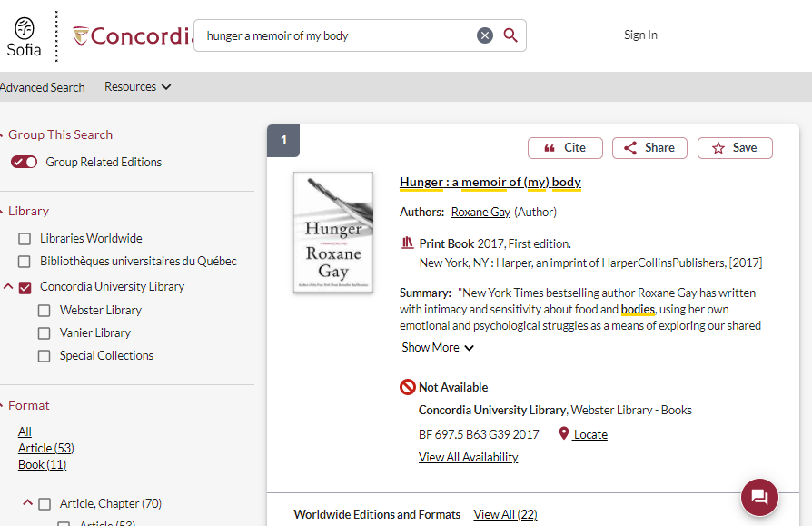Image resolution: width=812 pixels, height=526 pixels.
Task: Open author Roxane Gay link
Action: point(480,213)
